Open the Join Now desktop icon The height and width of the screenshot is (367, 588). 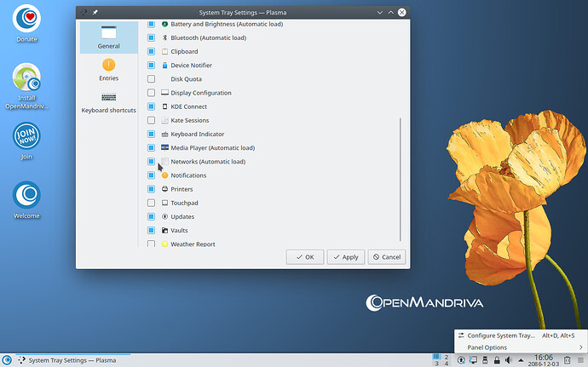[26, 141]
